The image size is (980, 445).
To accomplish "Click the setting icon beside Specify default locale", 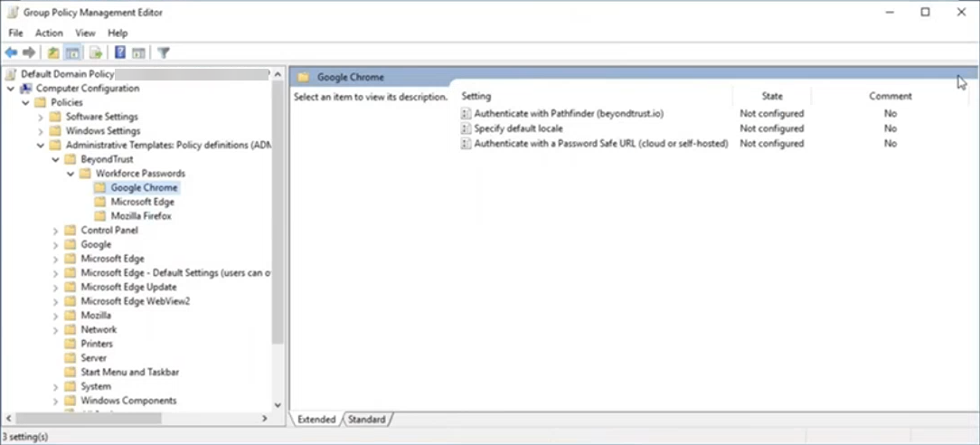I will click(x=465, y=128).
